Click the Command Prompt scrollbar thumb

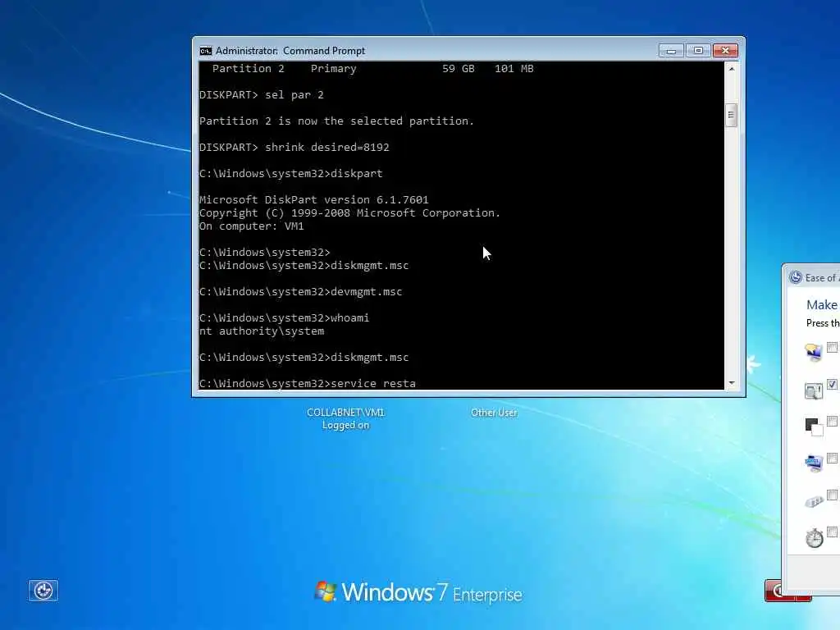pos(731,115)
